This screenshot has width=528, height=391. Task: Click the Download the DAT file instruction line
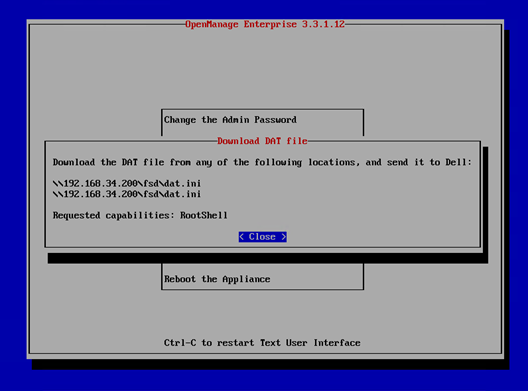pos(262,162)
